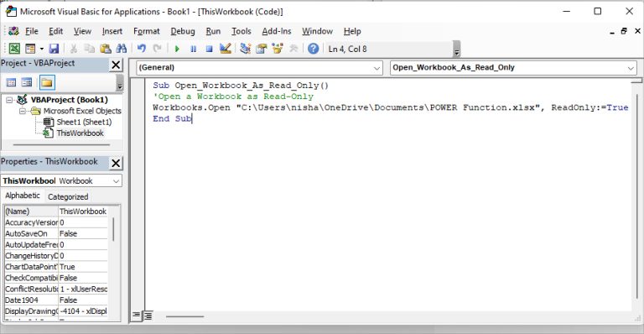Collapse Microsoft Excel Objects folder node
The height and width of the screenshot is (334, 644).
pos(23,111)
